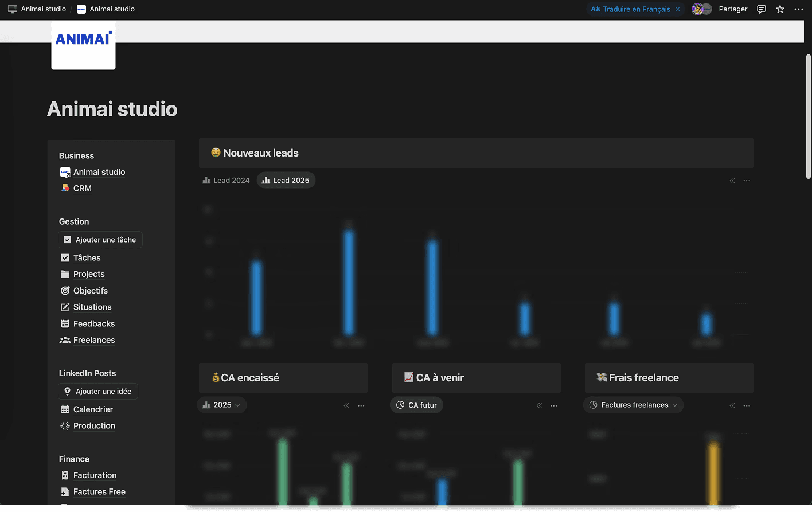Image resolution: width=812 pixels, height=512 pixels.
Task: Click the LinkedIn Posts section heading
Action: pyautogui.click(x=87, y=373)
